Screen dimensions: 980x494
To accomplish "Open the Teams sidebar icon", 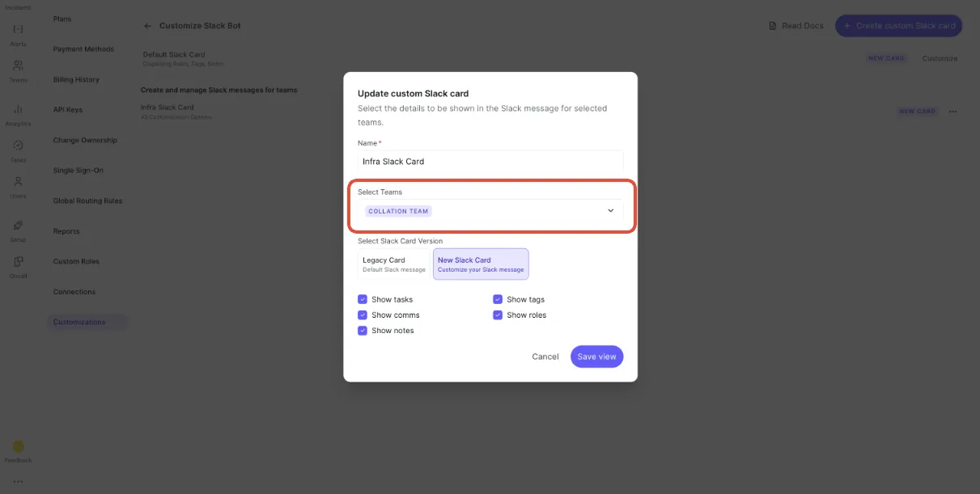I will click(x=18, y=65).
